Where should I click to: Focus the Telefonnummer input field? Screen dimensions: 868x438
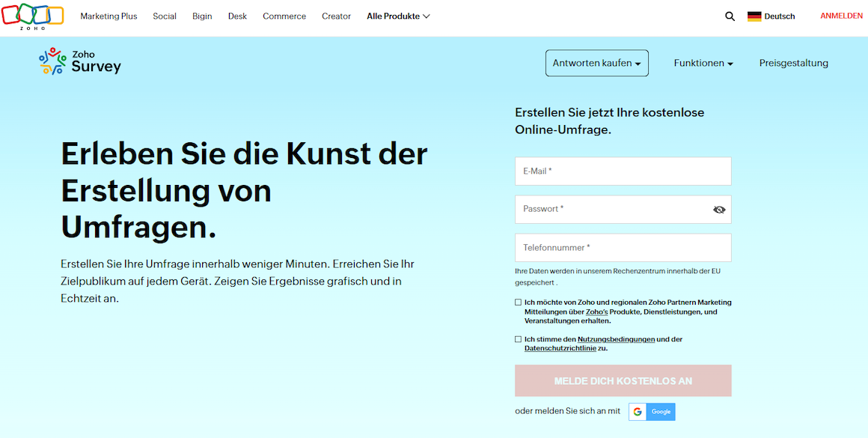click(x=623, y=248)
